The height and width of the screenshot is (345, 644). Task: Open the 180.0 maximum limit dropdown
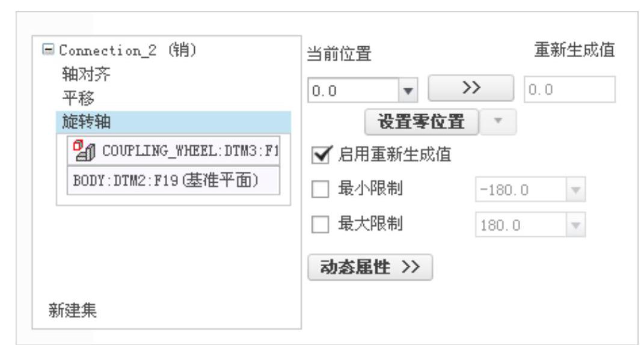(x=575, y=225)
